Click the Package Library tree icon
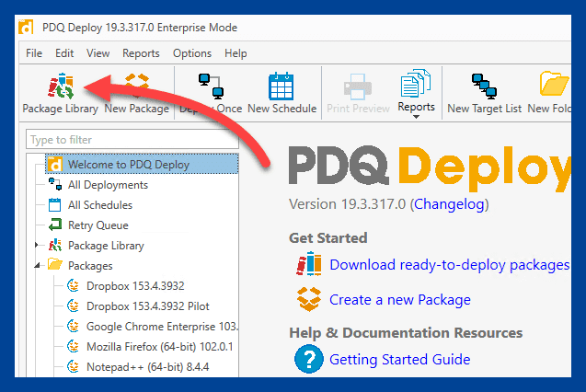Image resolution: width=586 pixels, height=392 pixels. pos(55,245)
